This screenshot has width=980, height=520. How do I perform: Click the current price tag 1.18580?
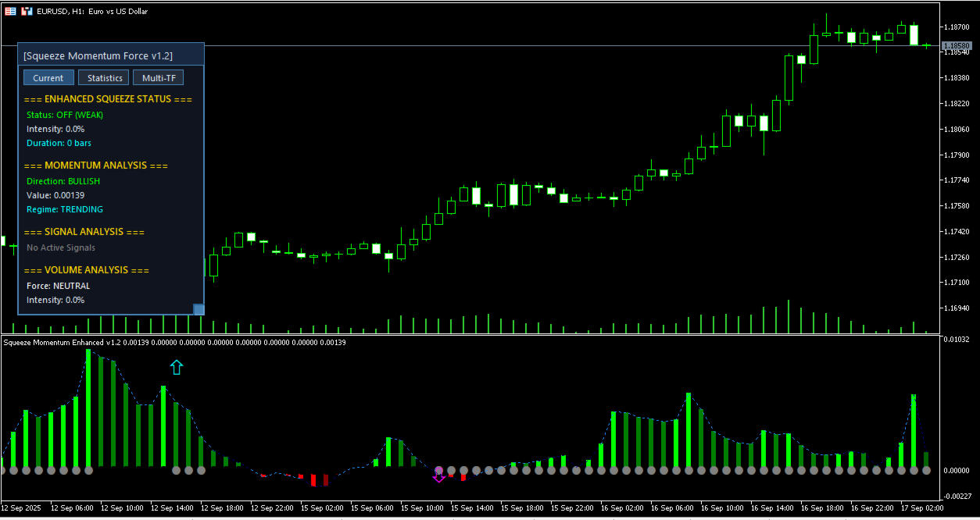click(x=956, y=46)
